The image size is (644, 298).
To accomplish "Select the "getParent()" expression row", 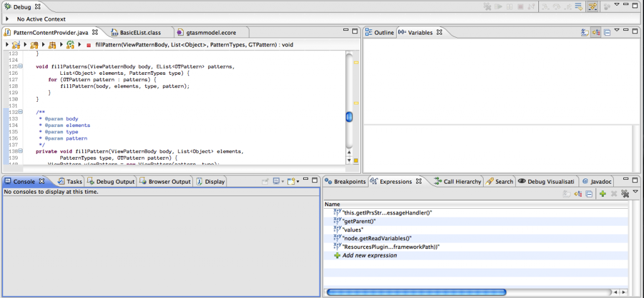I will (x=476, y=221).
